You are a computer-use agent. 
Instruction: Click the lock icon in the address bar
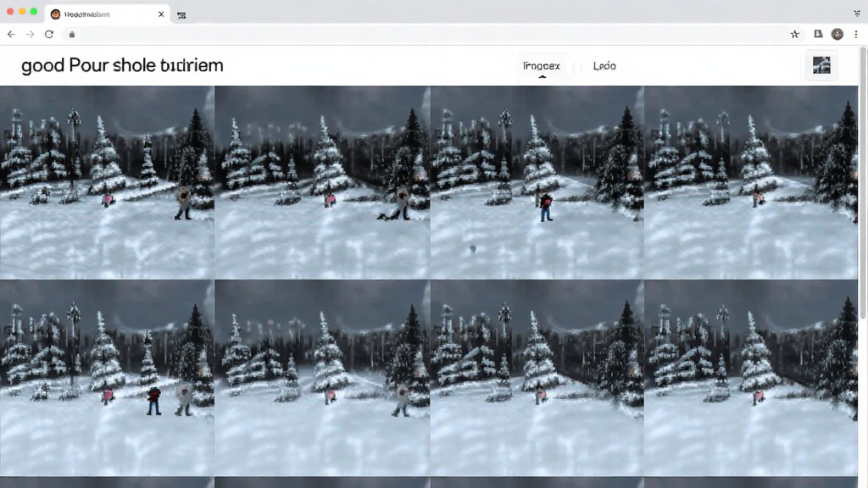(x=71, y=34)
